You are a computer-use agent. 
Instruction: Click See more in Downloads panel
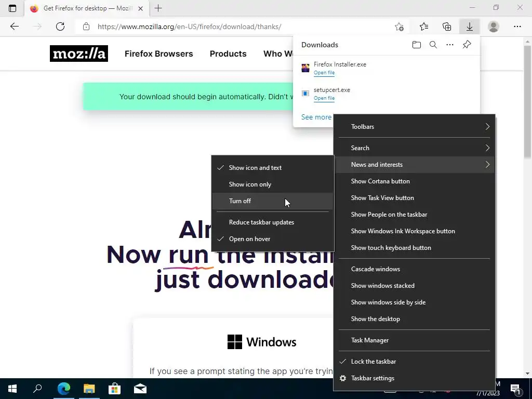point(316,117)
